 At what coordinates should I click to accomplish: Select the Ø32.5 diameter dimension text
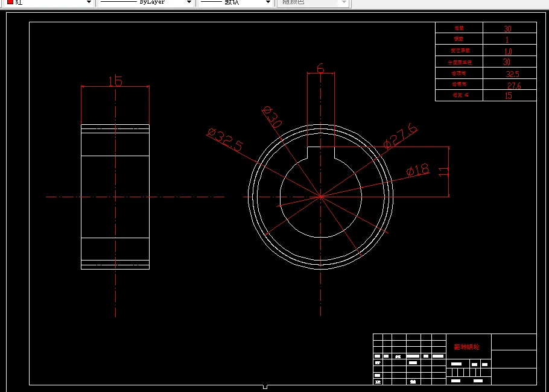224,140
